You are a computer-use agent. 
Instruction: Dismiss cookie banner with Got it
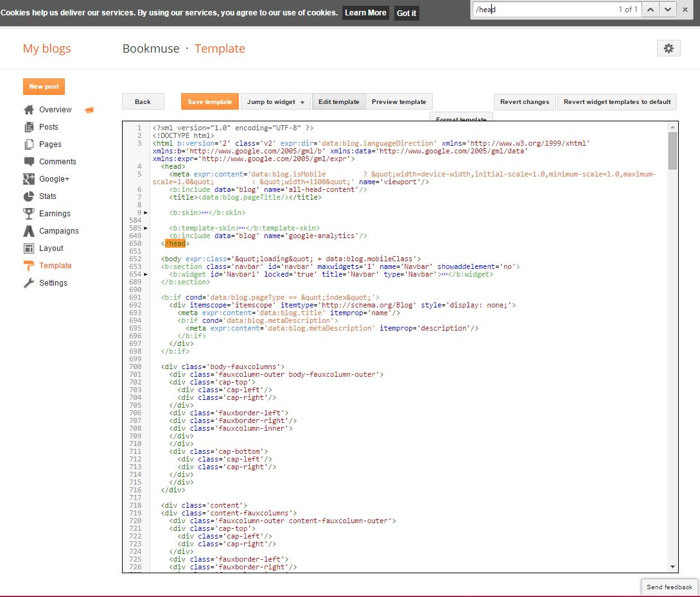(407, 13)
